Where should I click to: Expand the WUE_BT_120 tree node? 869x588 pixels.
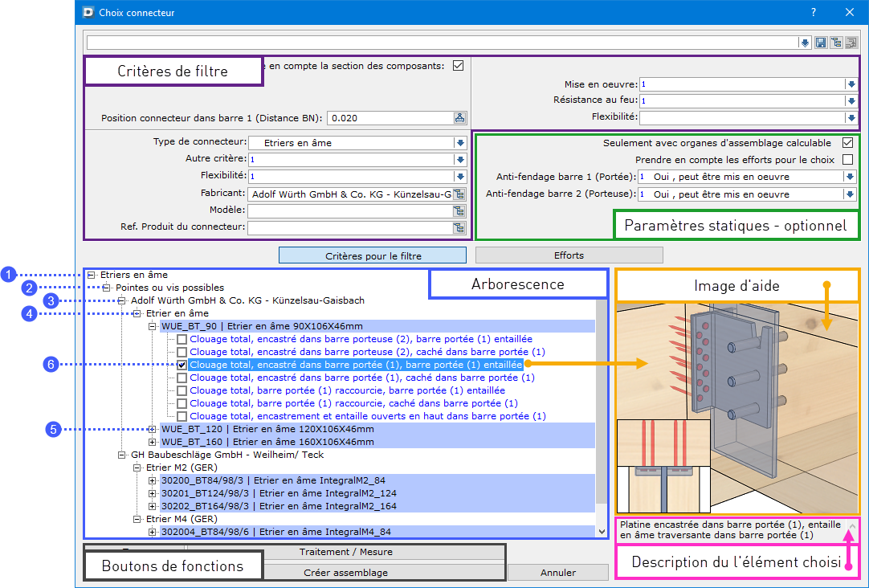tap(153, 429)
